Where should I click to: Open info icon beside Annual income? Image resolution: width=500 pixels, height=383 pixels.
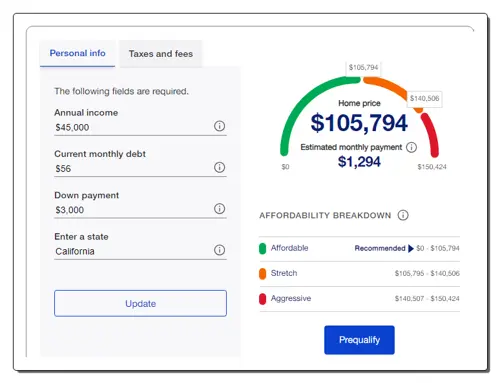[219, 126]
